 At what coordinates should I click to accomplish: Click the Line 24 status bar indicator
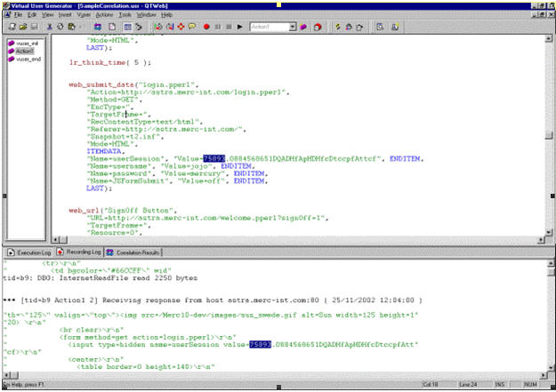point(468,385)
